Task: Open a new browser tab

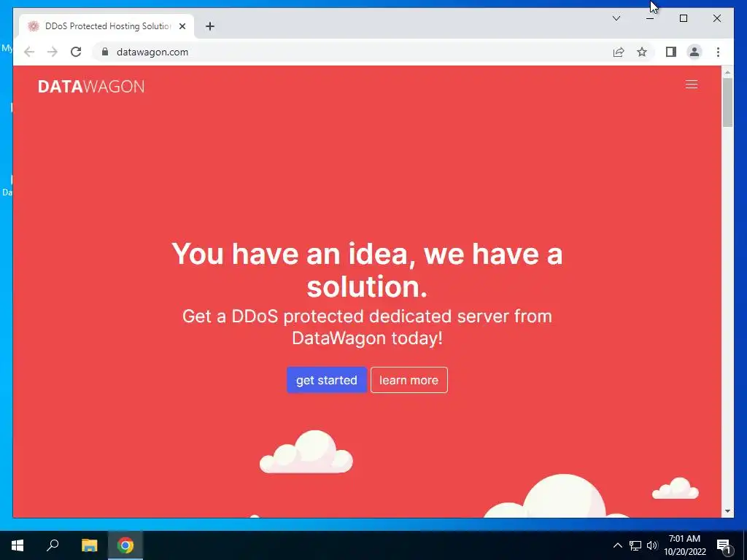Action: coord(209,26)
